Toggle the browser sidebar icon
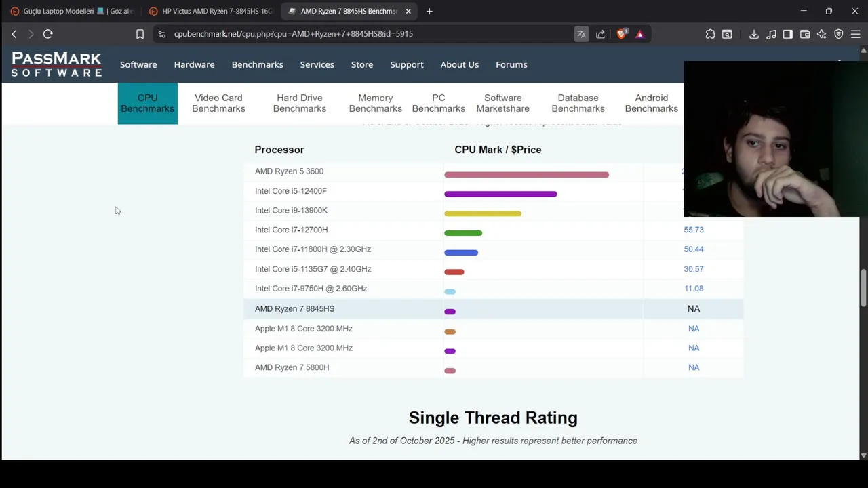 788,34
